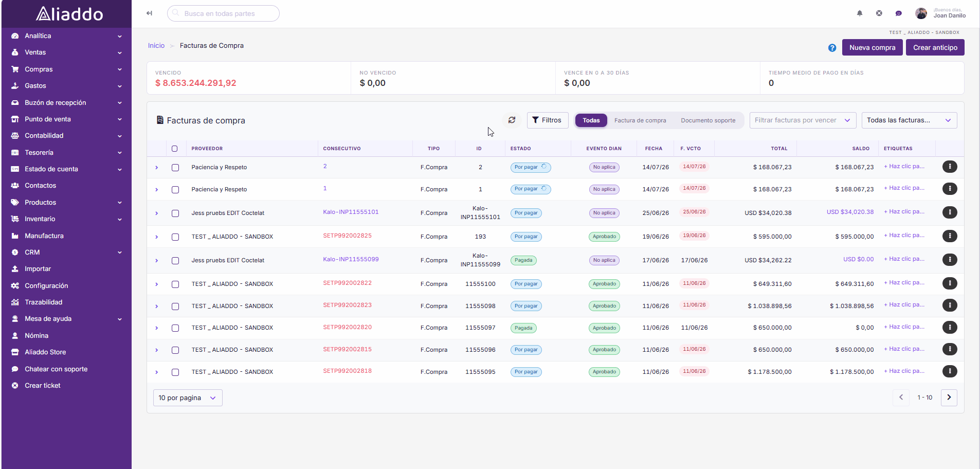Select checkbox for Kalo-INP11555099 invoice
This screenshot has height=469, width=980.
175,261
